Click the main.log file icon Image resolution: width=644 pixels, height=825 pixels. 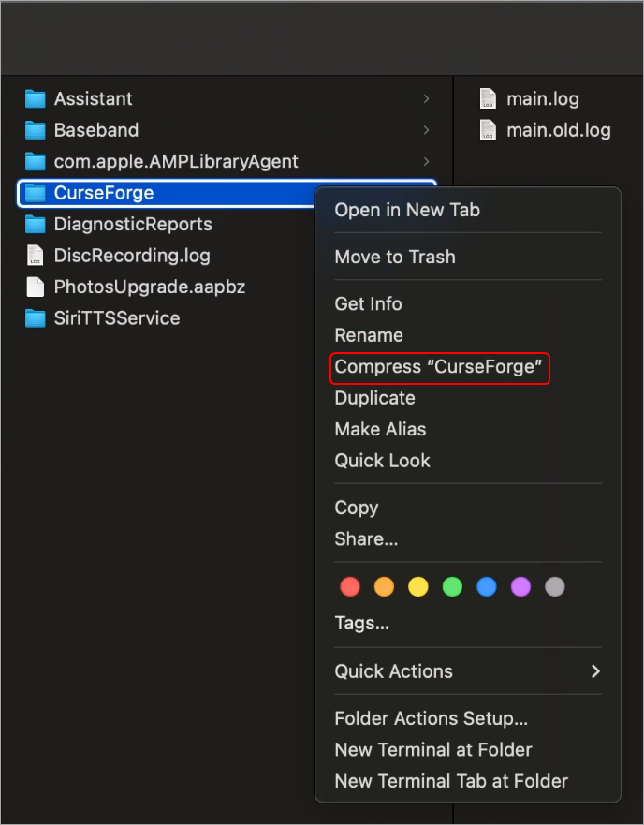[x=488, y=99]
